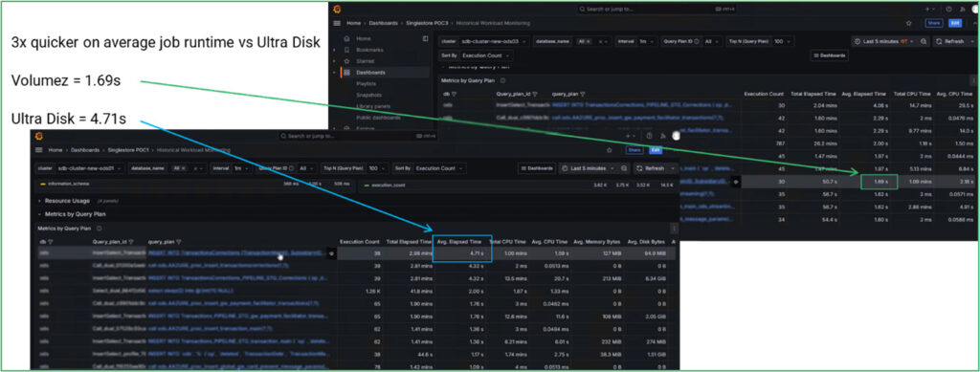Star the POC1 dashboard as favorite
980x372 pixels.
point(610,150)
